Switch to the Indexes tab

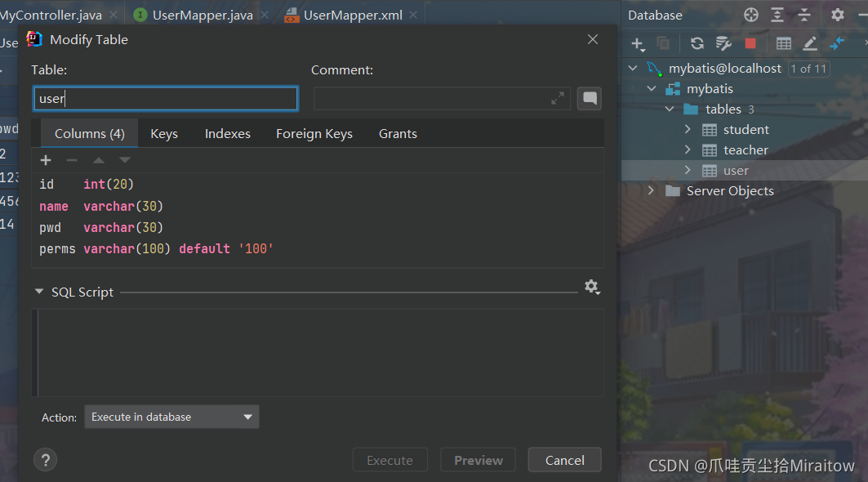tap(228, 133)
